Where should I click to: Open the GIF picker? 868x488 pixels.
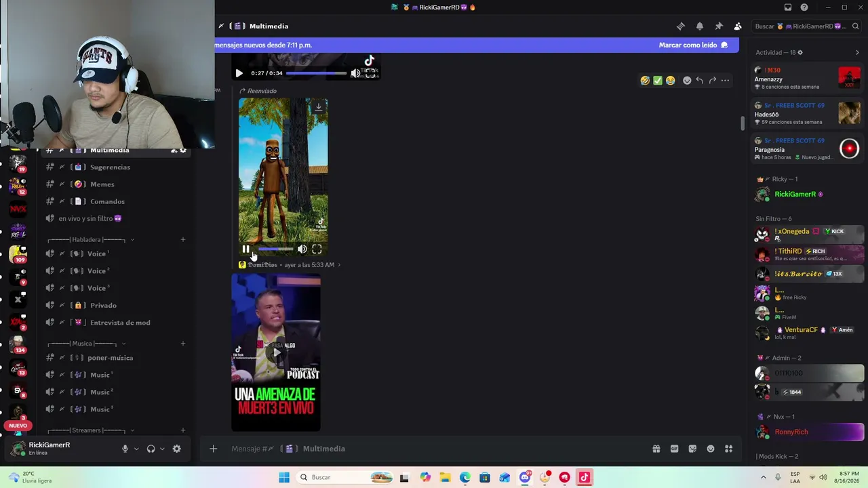[x=674, y=449]
